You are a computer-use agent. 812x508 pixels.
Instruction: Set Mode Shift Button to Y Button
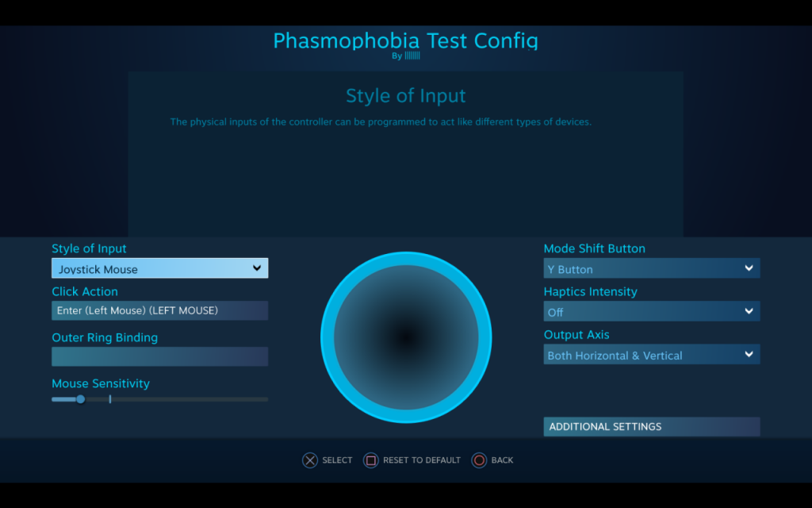click(650, 268)
